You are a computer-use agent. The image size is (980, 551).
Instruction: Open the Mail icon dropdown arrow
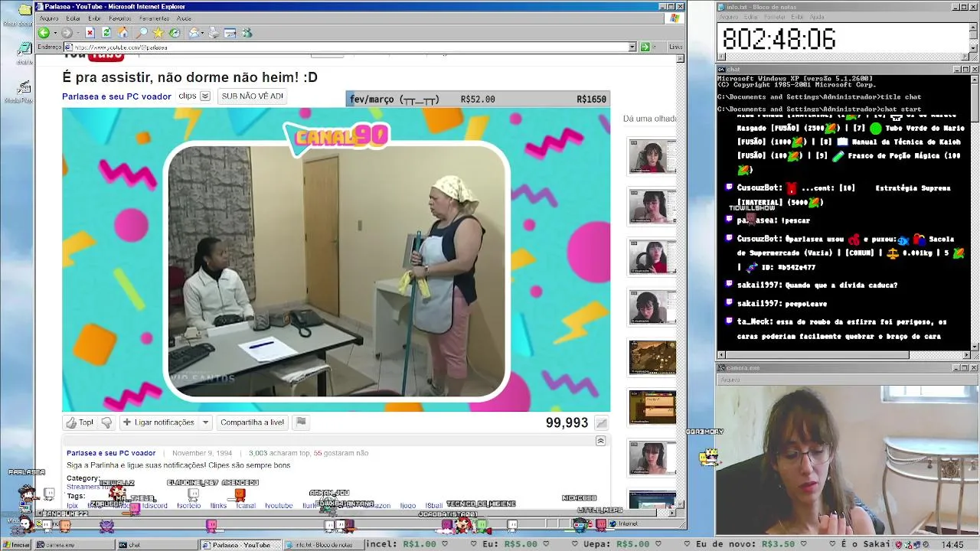203,33
